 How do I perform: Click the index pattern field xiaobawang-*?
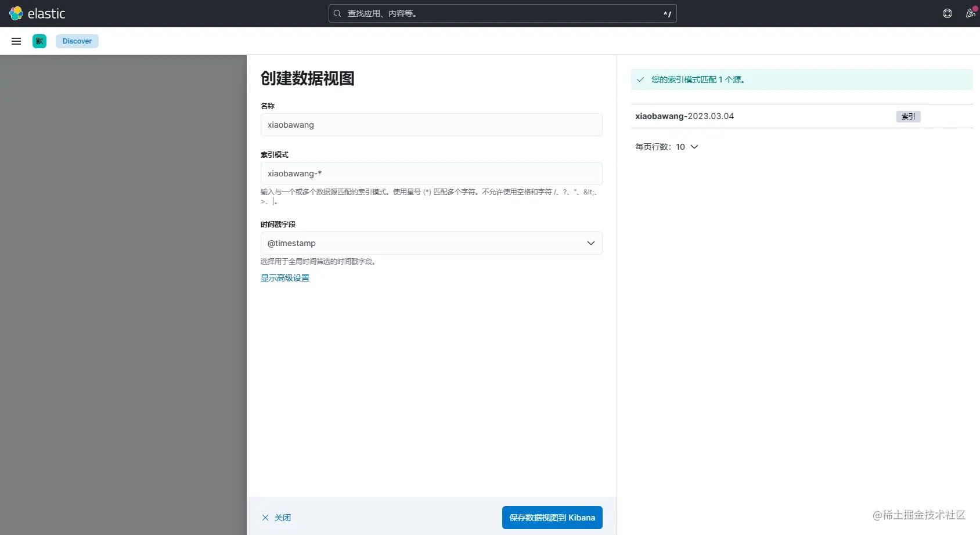(431, 173)
